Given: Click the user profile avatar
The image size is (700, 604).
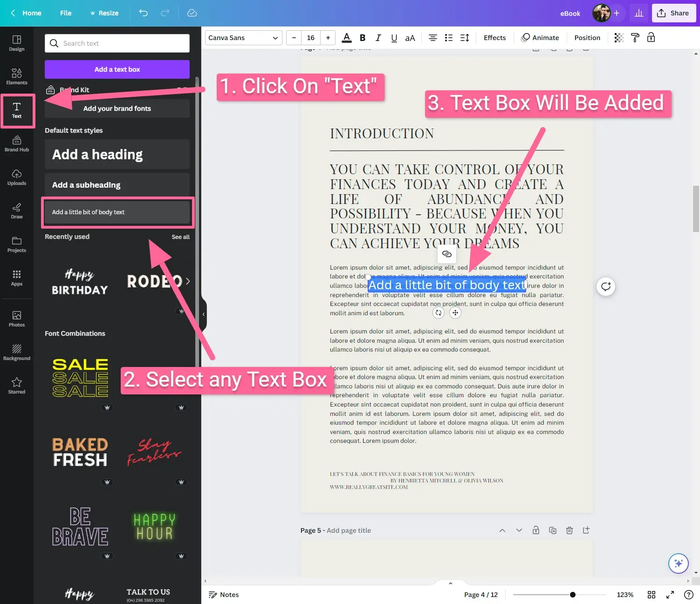Looking at the screenshot, I should pyautogui.click(x=601, y=13).
